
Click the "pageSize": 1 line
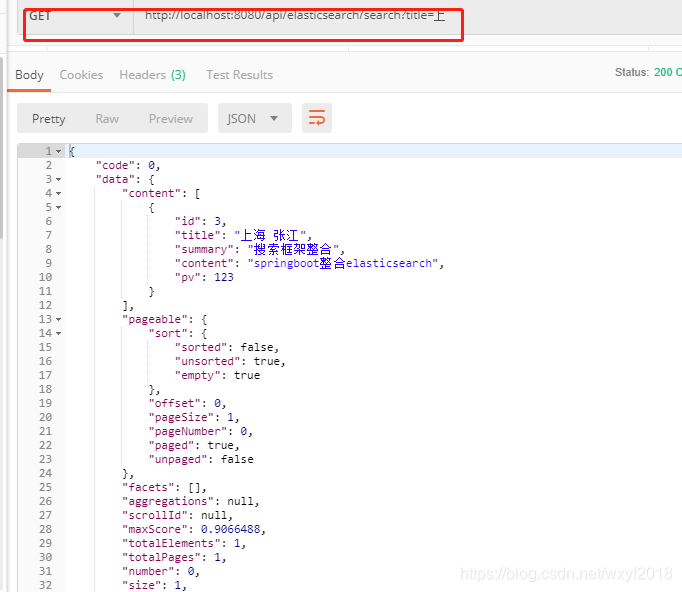(194, 417)
